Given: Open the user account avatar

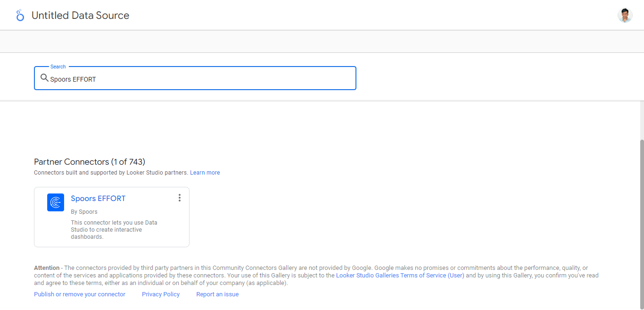Looking at the screenshot, I should coord(625,16).
